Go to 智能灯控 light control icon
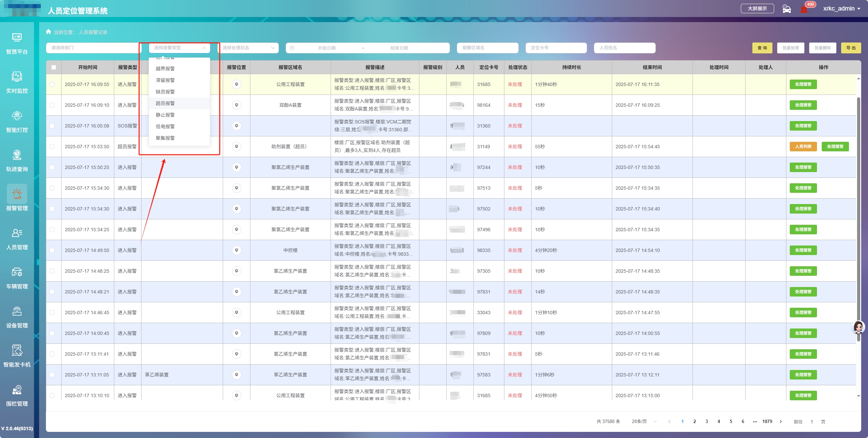The width and height of the screenshot is (868, 438). point(17,116)
